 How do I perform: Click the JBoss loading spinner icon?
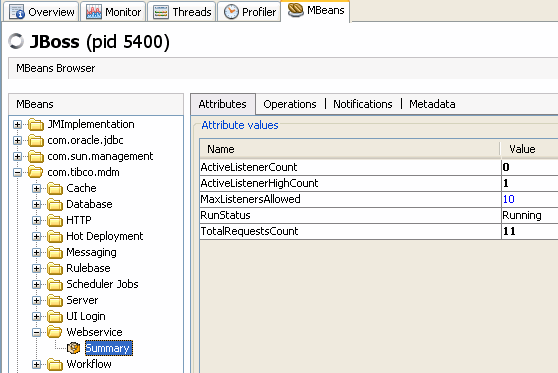[x=16, y=41]
